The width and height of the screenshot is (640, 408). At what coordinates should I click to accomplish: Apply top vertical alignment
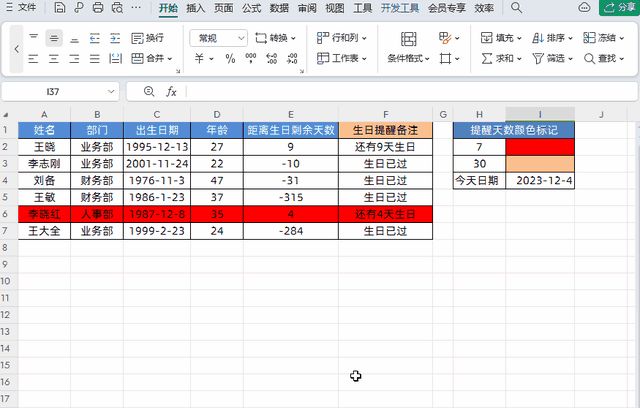pyautogui.click(x=33, y=38)
